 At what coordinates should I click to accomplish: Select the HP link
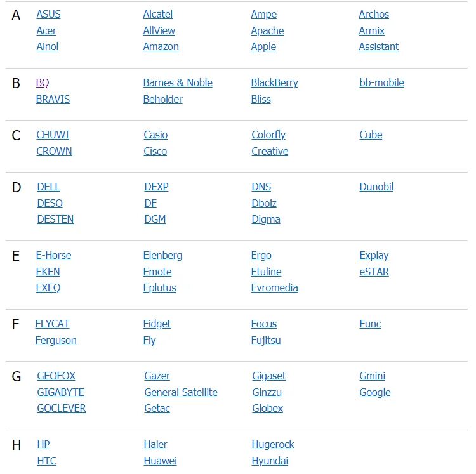tap(43, 444)
